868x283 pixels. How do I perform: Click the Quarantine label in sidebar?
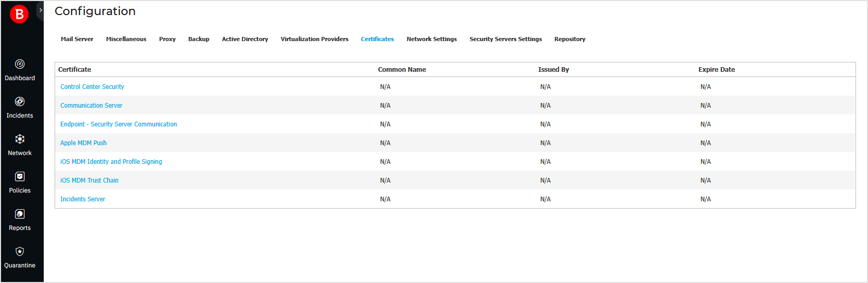click(x=20, y=265)
